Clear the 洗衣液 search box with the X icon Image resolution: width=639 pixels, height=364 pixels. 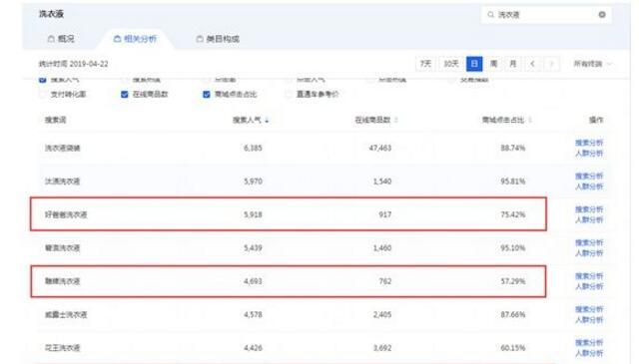click(x=602, y=15)
